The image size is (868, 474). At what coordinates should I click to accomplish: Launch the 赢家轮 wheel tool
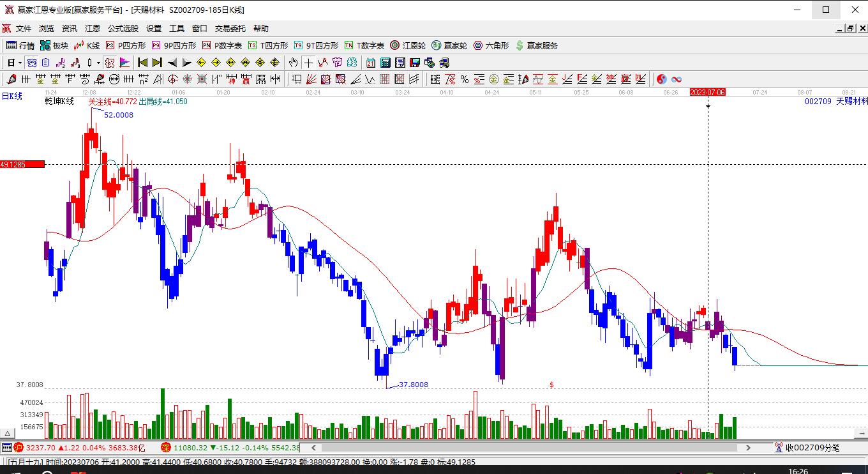point(449,45)
